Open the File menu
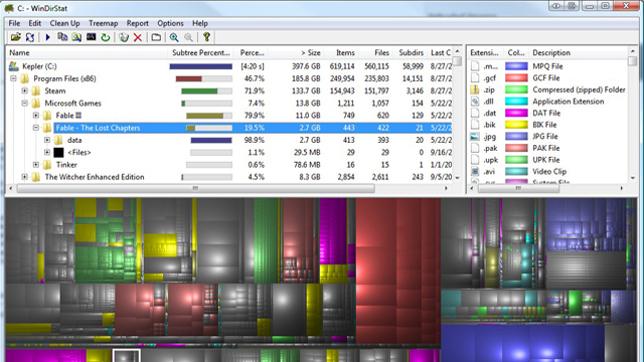 [x=14, y=23]
